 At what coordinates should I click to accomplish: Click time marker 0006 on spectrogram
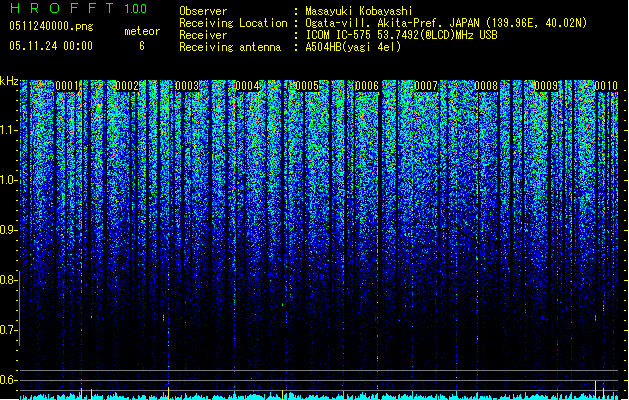tap(367, 86)
